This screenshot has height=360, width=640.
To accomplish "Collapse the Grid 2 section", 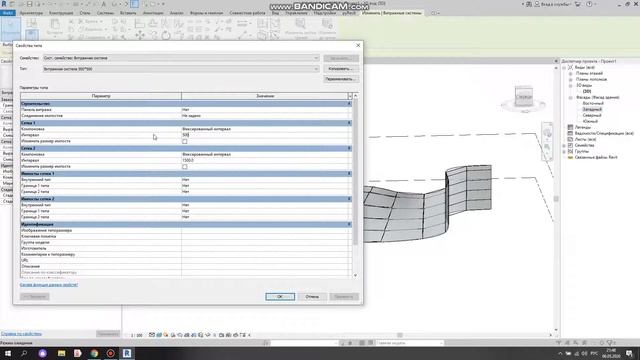I will tap(349, 148).
